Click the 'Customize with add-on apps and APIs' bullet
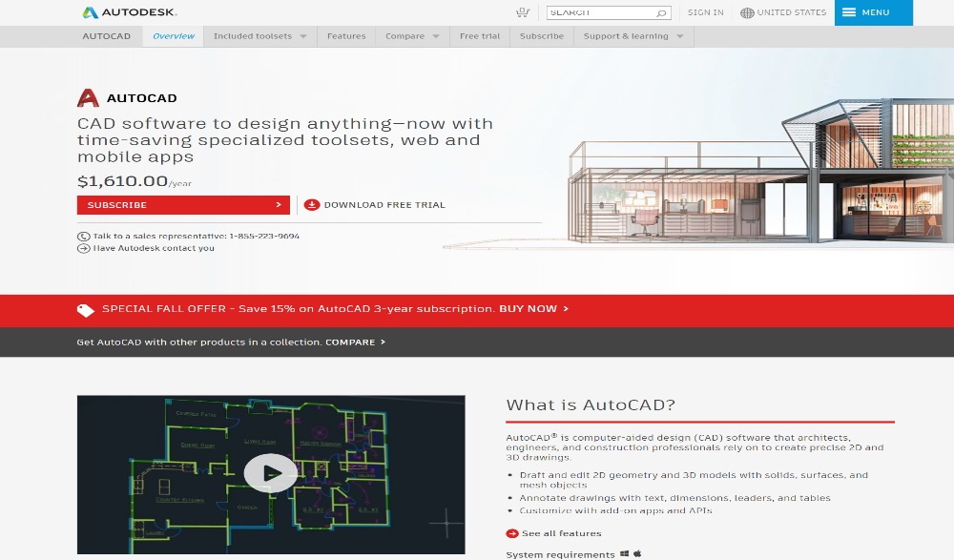This screenshot has width=954, height=560. 615,510
